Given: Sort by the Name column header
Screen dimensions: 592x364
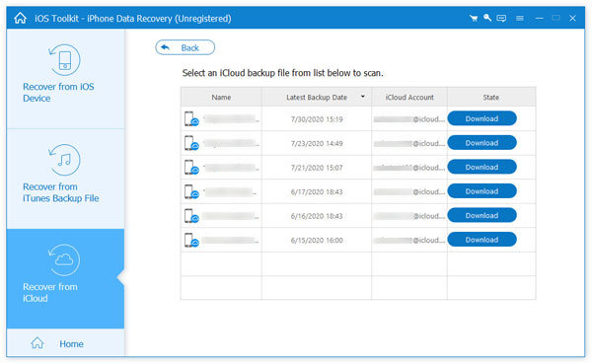Looking at the screenshot, I should coord(221,97).
